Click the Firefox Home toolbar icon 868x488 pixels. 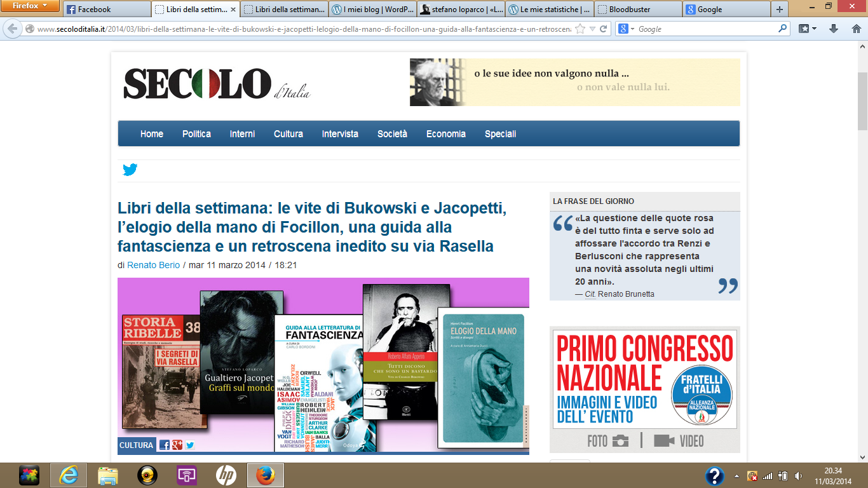tap(854, 29)
